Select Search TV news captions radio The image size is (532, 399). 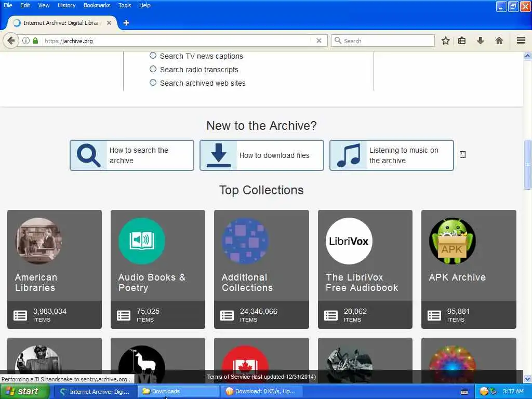pyautogui.click(x=153, y=56)
